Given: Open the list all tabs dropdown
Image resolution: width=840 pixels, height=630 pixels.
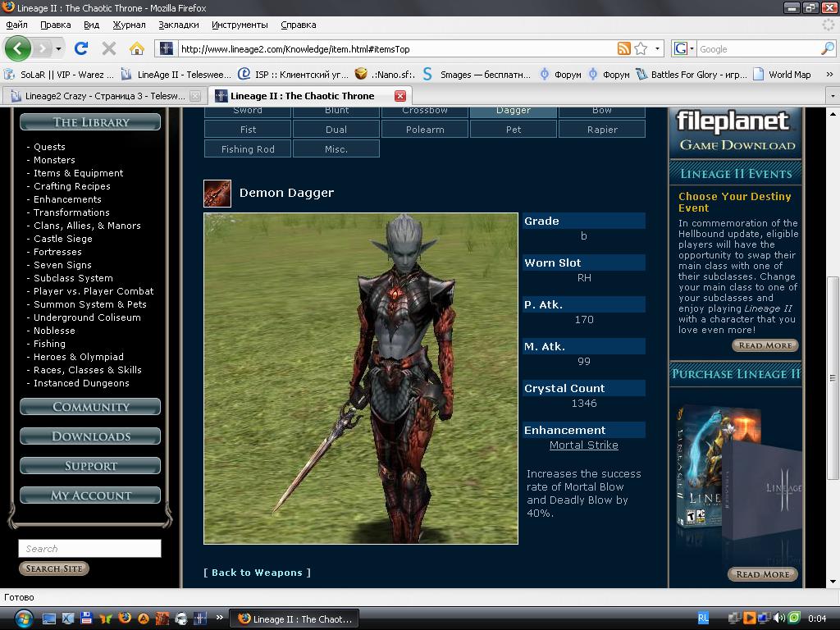Looking at the screenshot, I should coord(833,96).
